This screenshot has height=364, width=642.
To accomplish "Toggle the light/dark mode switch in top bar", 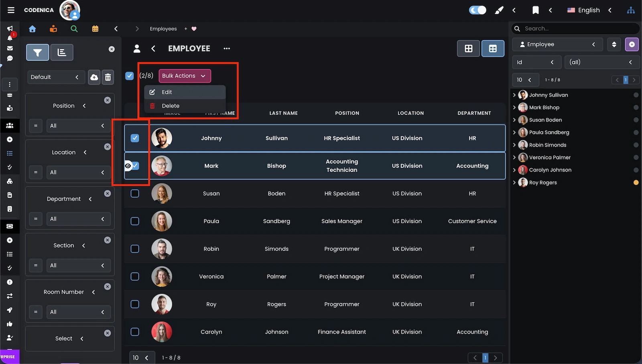I will [477, 10].
